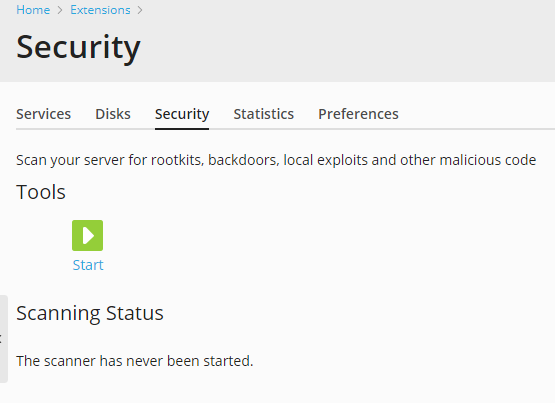Select the active Security tab
The image size is (555, 403).
coord(182,114)
